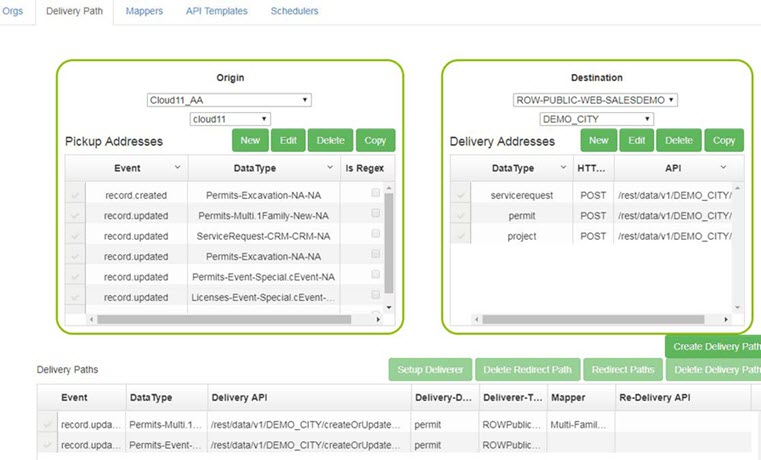Open the API Templates tab
Viewport: 761px width, 460px height.
216,11
